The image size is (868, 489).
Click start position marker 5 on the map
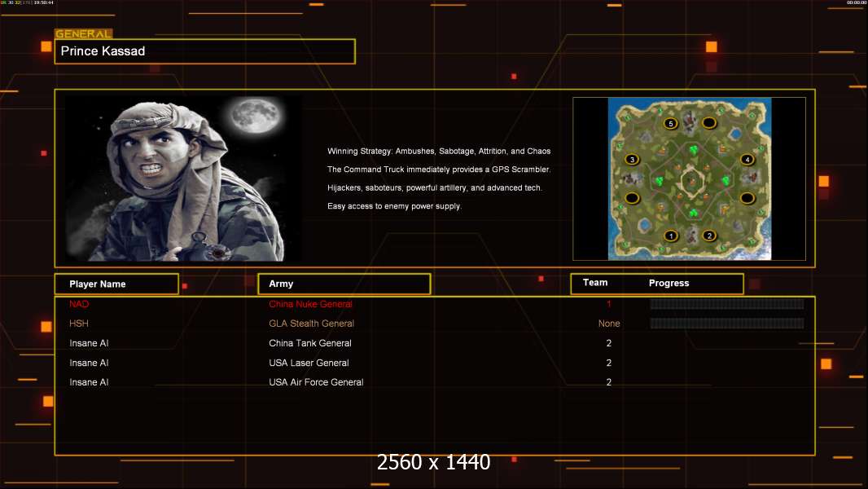pyautogui.click(x=671, y=124)
